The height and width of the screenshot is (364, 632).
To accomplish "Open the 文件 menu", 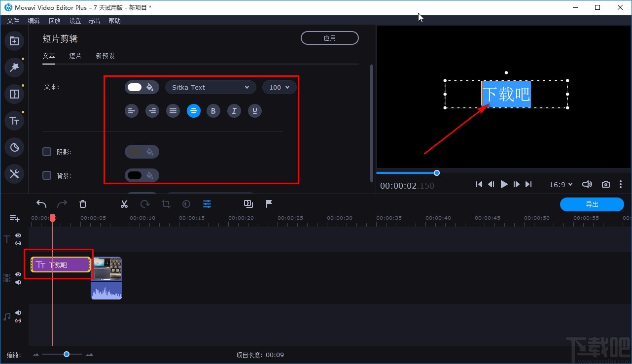I will [13, 21].
